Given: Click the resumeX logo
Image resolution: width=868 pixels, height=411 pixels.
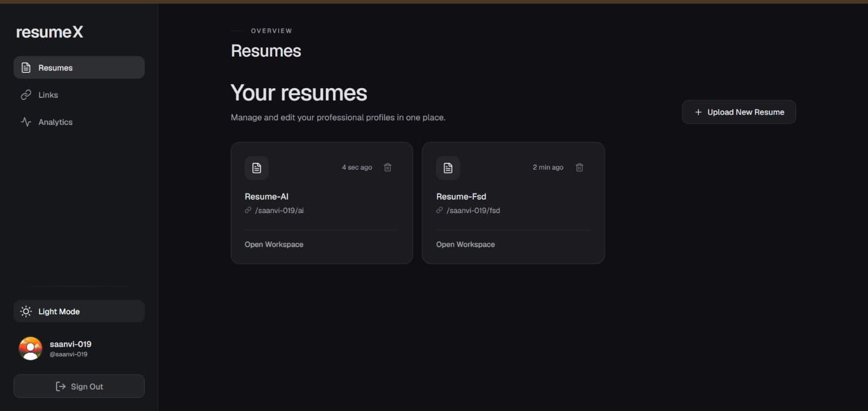Looking at the screenshot, I should tap(50, 32).
